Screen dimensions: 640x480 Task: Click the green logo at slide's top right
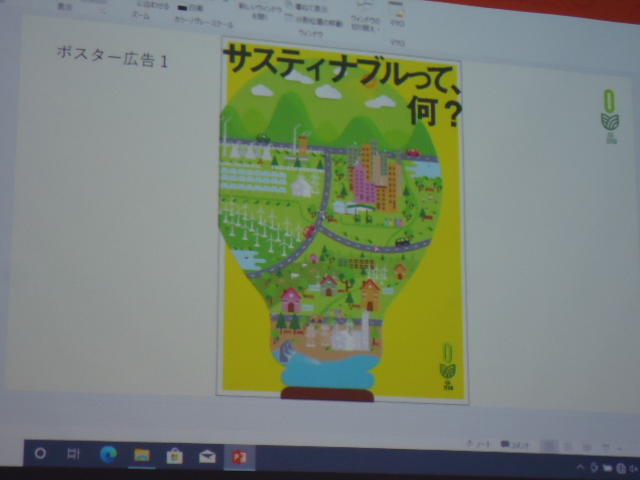click(610, 116)
